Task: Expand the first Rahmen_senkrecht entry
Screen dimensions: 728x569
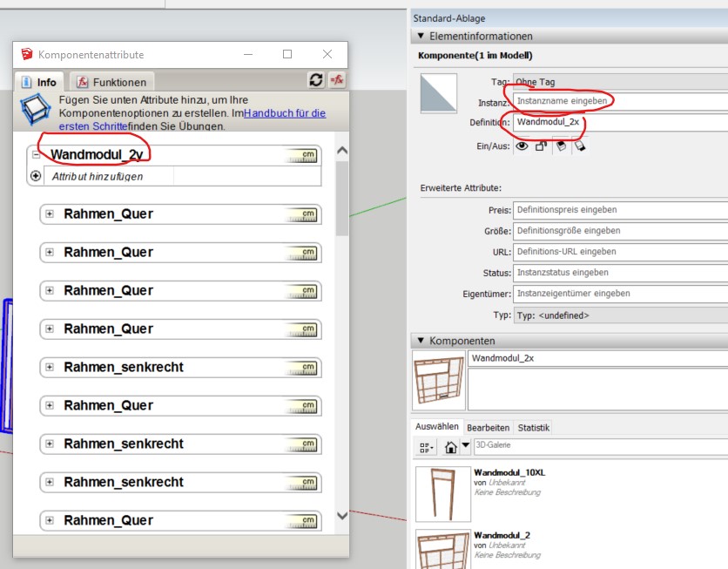Action: click(x=50, y=368)
